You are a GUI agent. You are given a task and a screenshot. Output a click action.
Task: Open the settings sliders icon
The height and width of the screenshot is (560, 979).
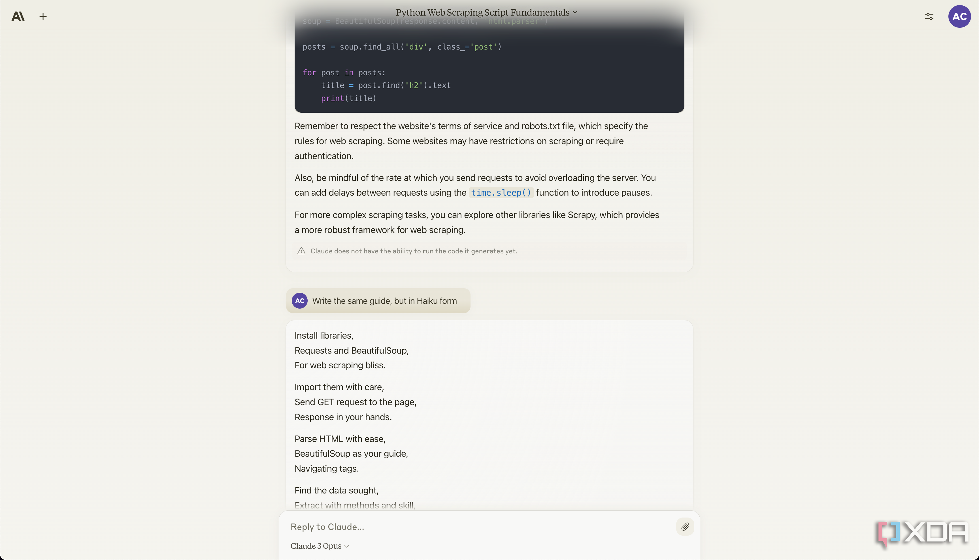(929, 16)
